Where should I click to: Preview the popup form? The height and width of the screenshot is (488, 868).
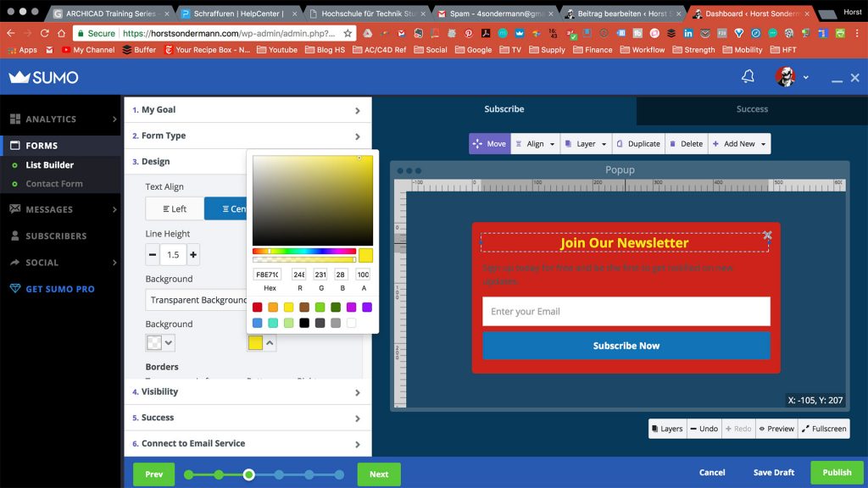[x=776, y=429]
